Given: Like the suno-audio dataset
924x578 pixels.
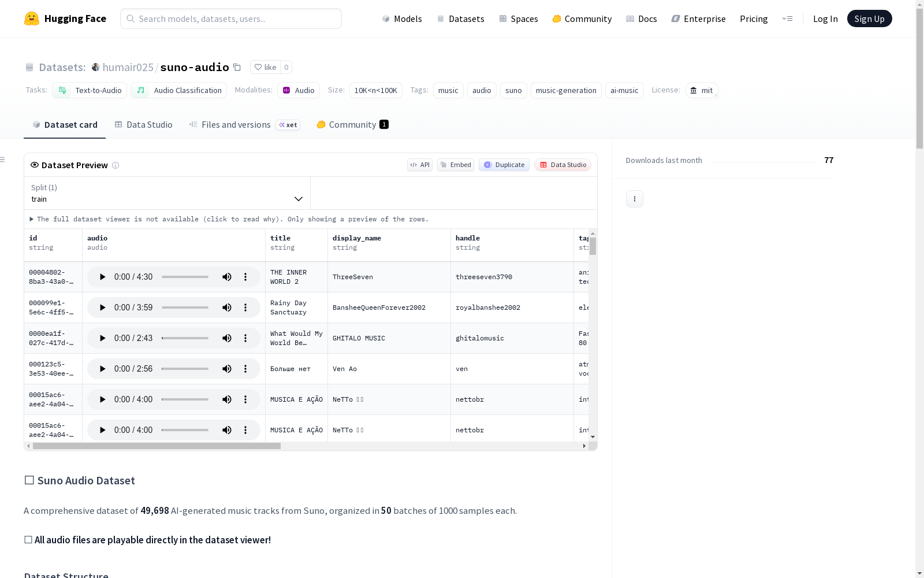Looking at the screenshot, I should click(266, 67).
